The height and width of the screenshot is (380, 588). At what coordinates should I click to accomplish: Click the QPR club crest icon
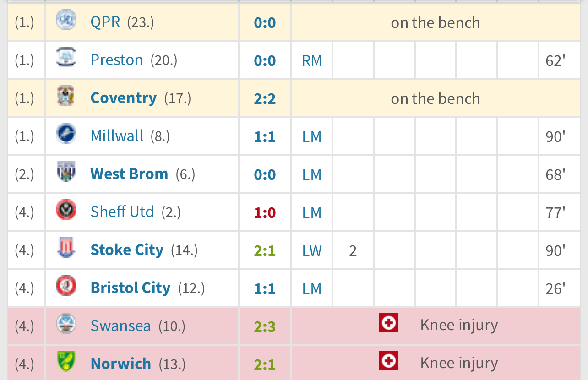pos(66,20)
